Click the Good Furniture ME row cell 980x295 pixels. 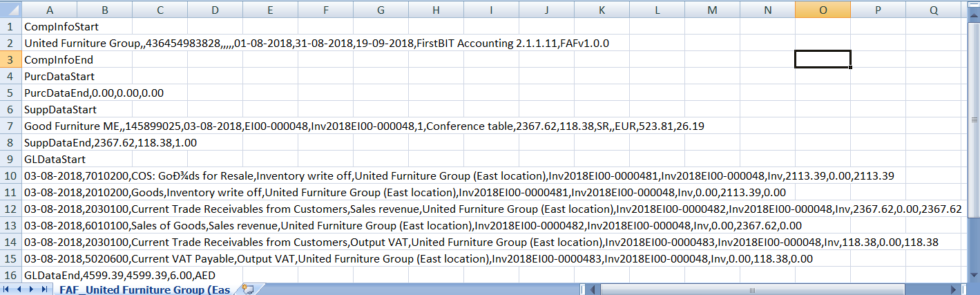coord(364,126)
